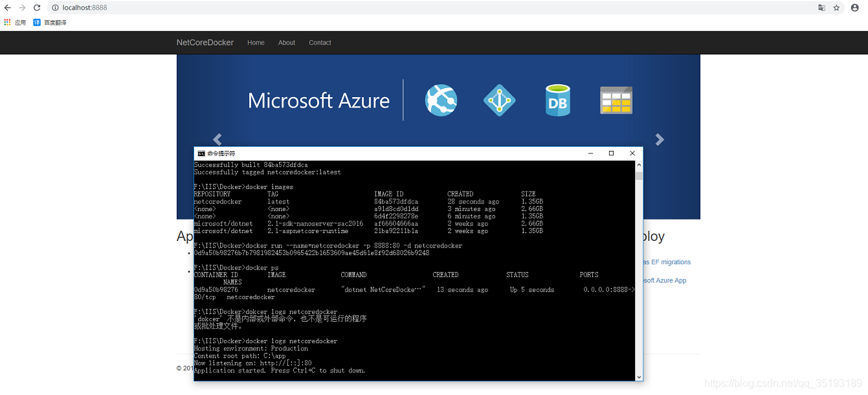Click the Azure web globe icon

coord(441,100)
